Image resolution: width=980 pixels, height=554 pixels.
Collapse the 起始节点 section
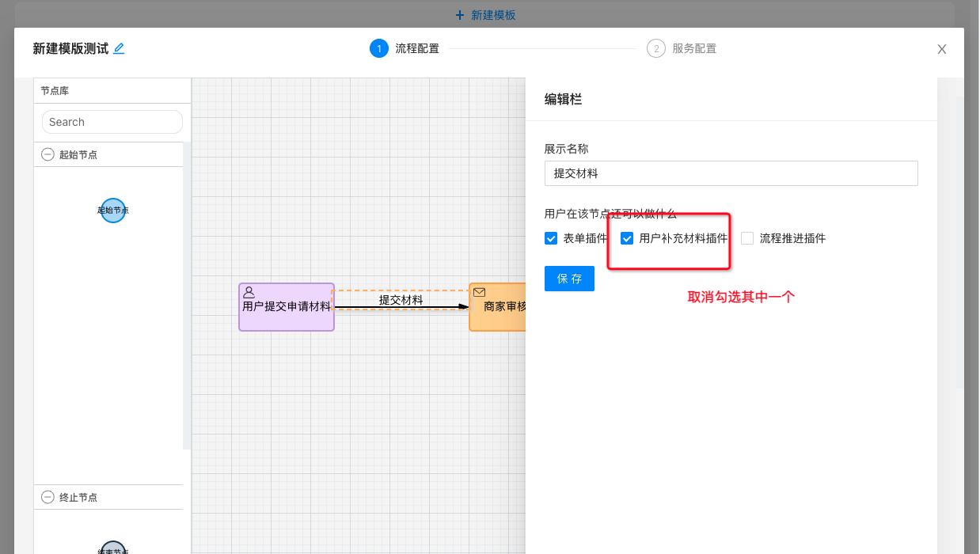pyautogui.click(x=47, y=154)
